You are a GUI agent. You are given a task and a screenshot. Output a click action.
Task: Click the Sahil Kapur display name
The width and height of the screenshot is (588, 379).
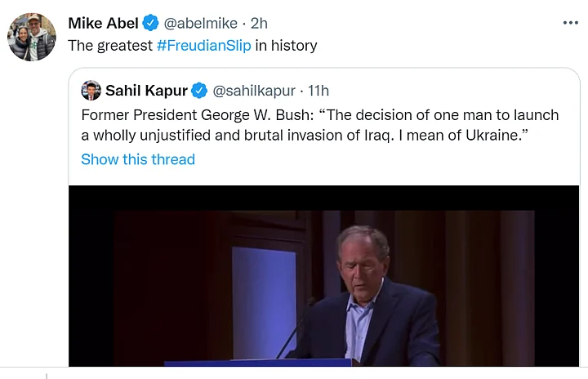coord(147,91)
